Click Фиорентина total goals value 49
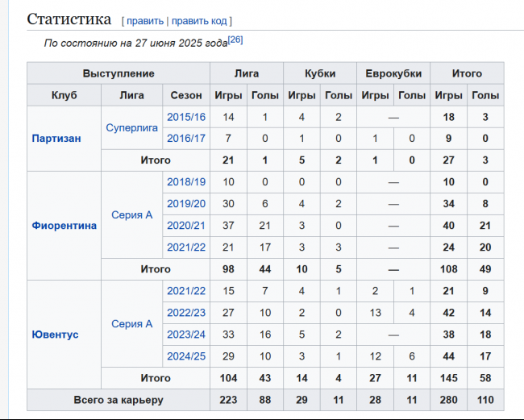The image size is (524, 420). point(485,269)
